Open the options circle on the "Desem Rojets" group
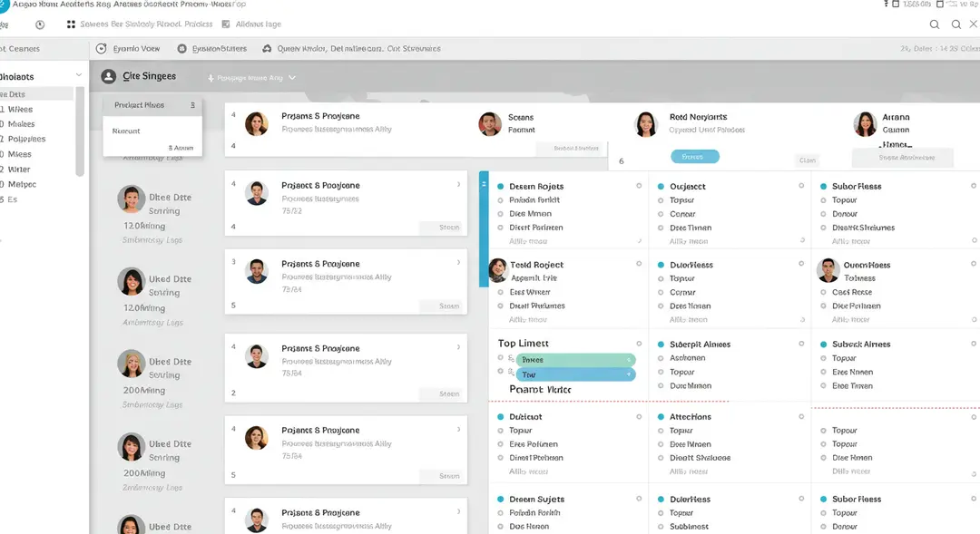 click(x=639, y=186)
